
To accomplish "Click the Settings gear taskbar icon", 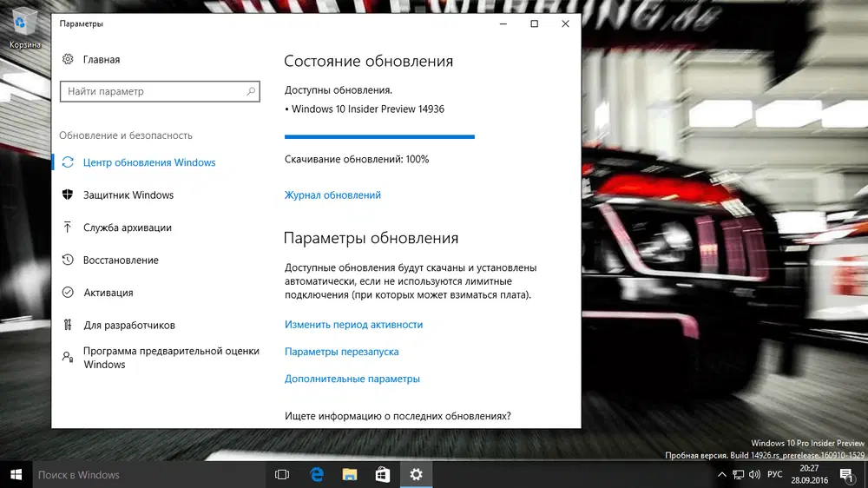I will (x=416, y=475).
